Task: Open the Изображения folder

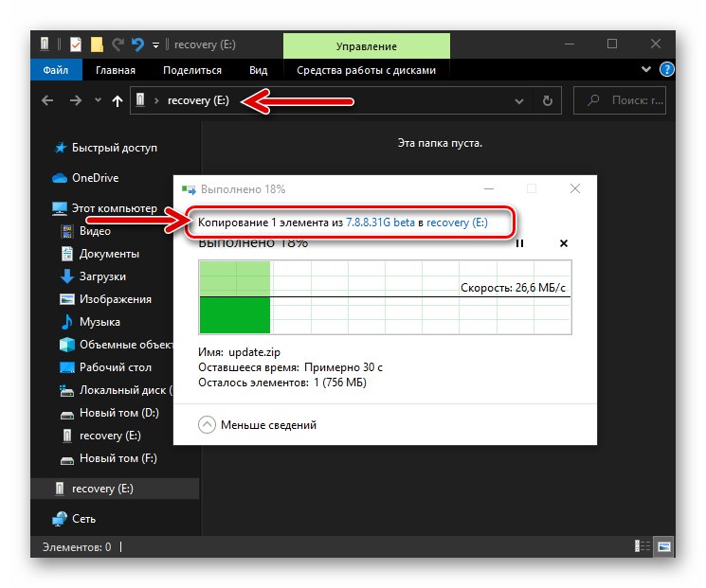Action: click(116, 299)
